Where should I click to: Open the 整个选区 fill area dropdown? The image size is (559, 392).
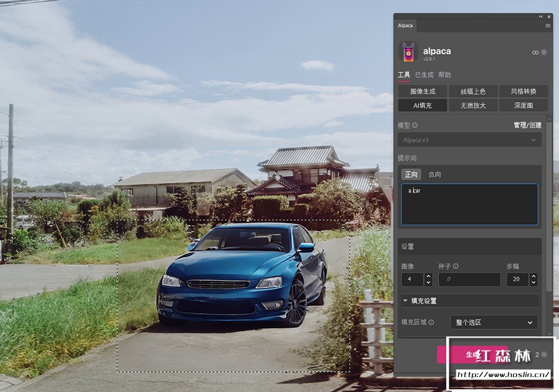pyautogui.click(x=494, y=322)
